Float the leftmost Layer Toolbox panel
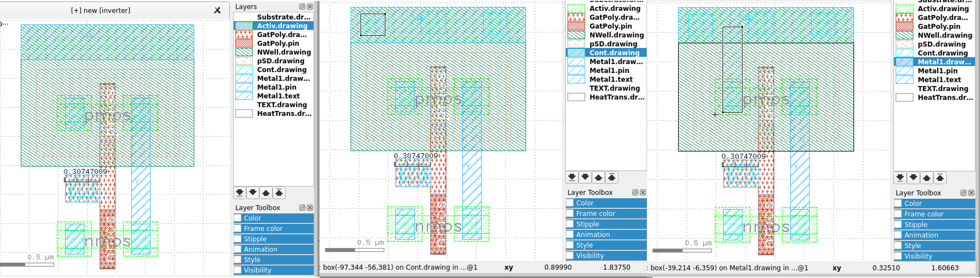This screenshot has height=278, width=980. [x=302, y=207]
